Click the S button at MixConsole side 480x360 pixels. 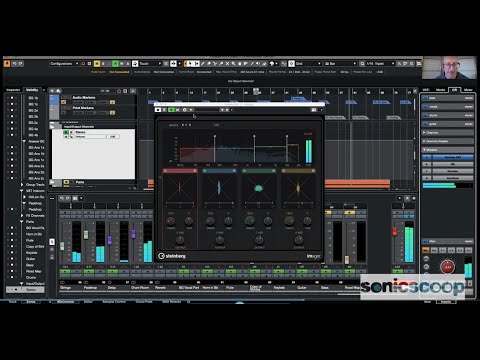[x=52, y=242]
